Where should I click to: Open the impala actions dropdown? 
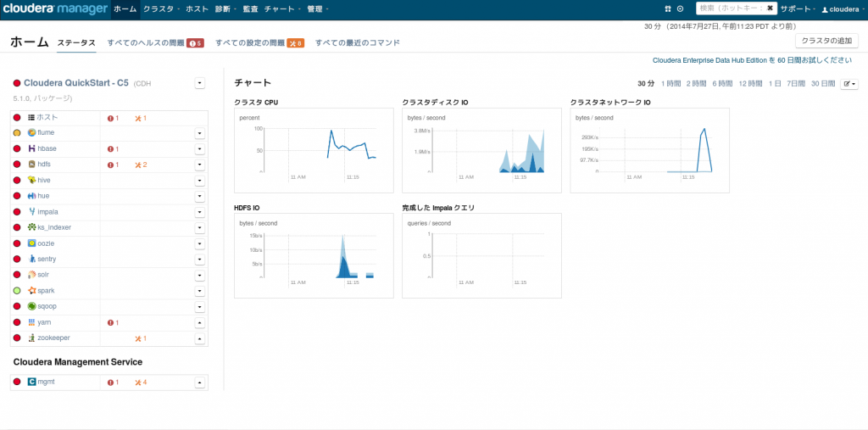pos(200,212)
